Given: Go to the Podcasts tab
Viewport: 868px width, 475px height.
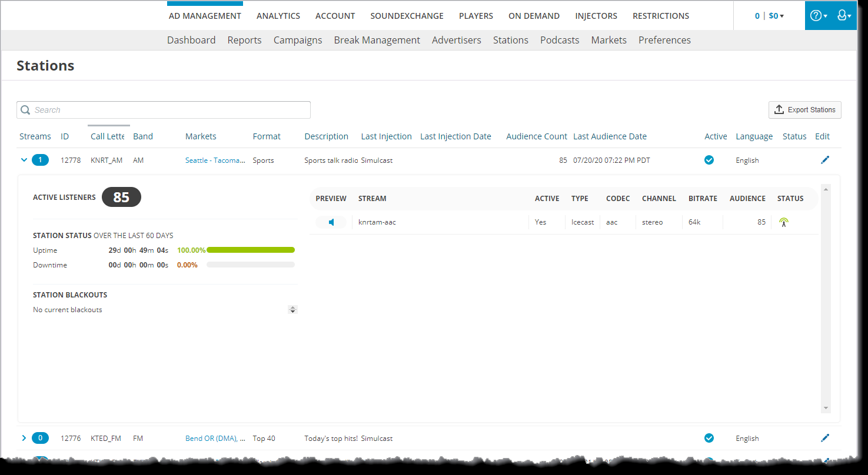Looking at the screenshot, I should (x=560, y=40).
